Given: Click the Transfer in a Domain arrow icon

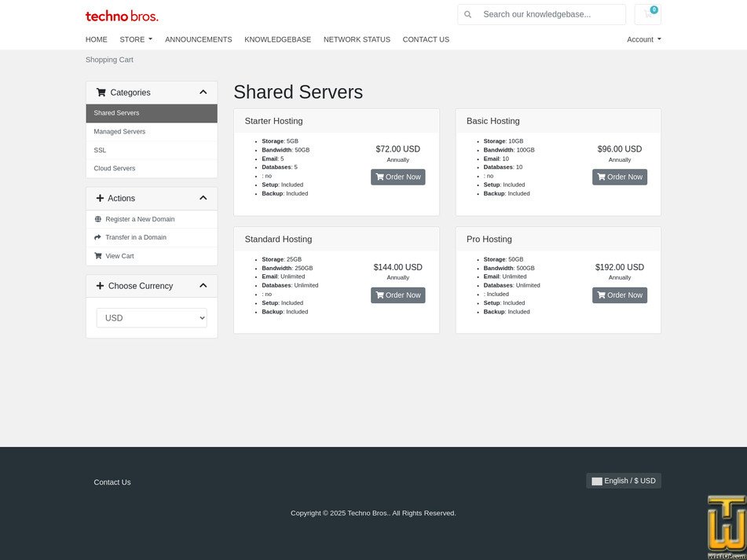Looking at the screenshot, I should [x=98, y=237].
